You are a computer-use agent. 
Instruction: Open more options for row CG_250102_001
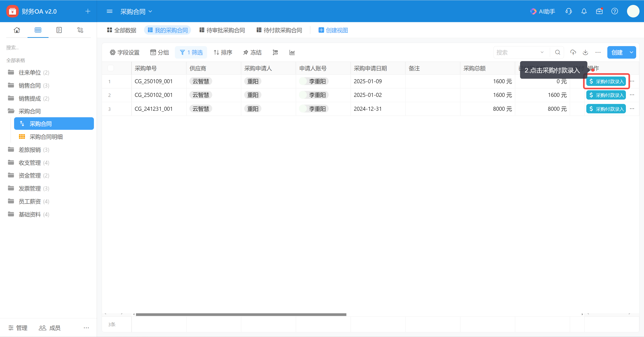[632, 95]
